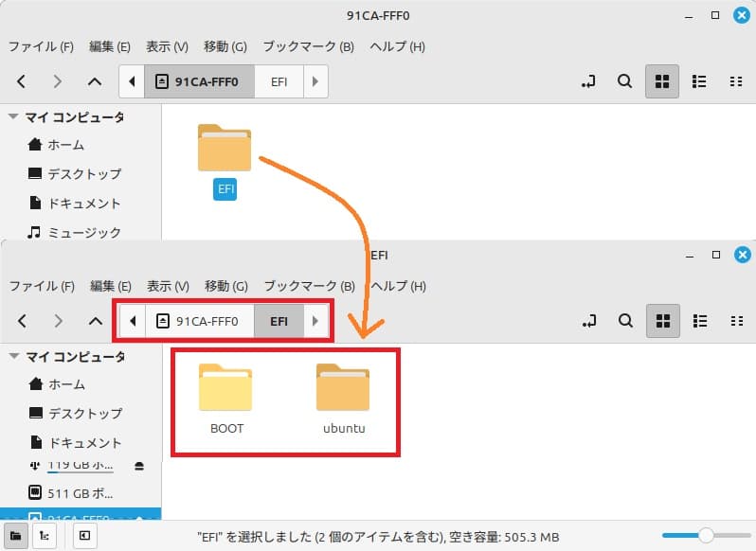Go forward in the EFI window
756x551 pixels.
coord(59,321)
